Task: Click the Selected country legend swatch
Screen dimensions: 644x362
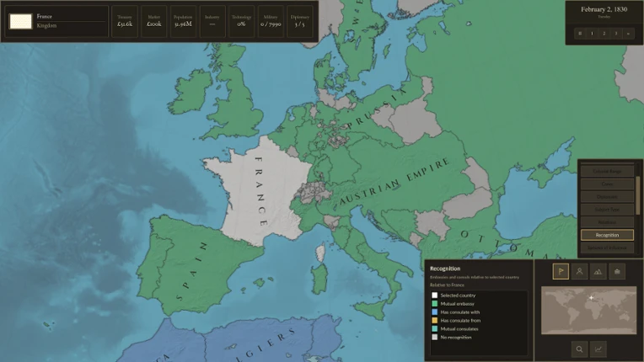Action: coord(435,295)
